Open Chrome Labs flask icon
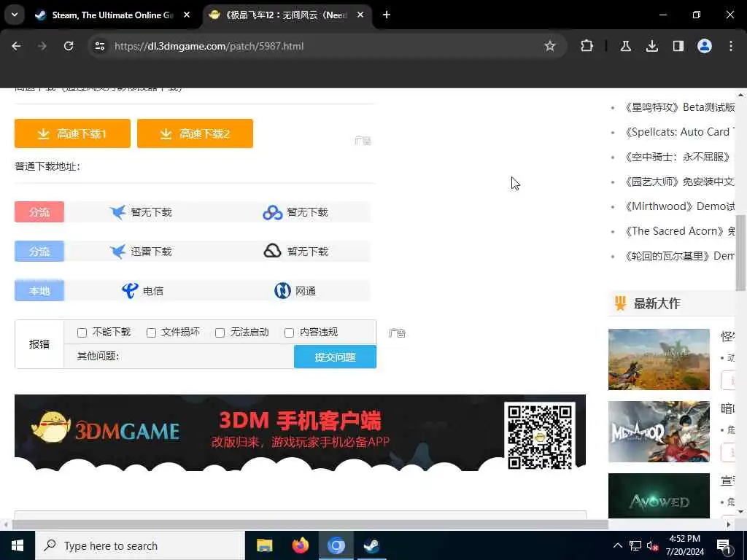 [625, 46]
